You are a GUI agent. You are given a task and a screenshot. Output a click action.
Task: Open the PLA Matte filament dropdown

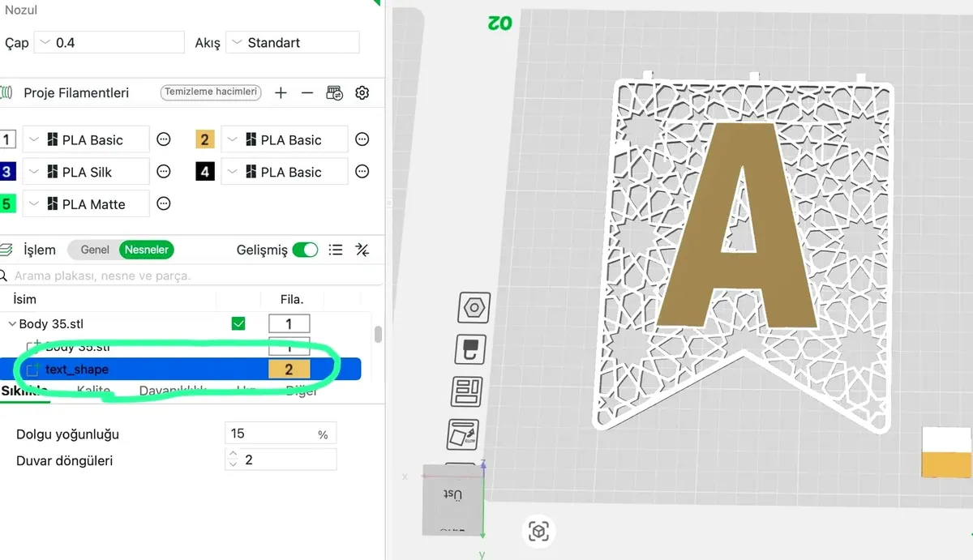86,203
